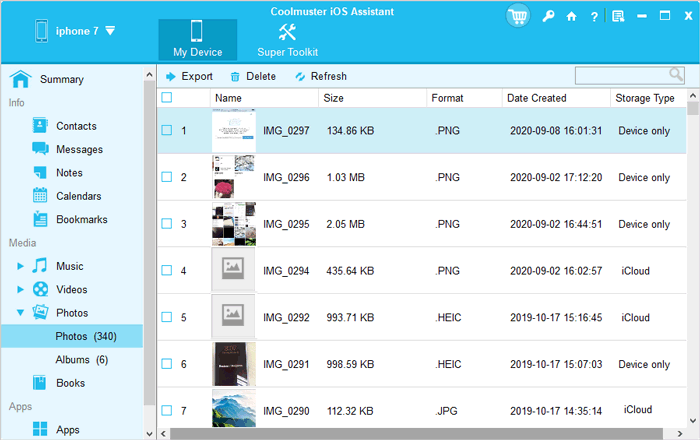Image resolution: width=700 pixels, height=440 pixels.
Task: Click inside the search input field
Action: tap(623, 75)
